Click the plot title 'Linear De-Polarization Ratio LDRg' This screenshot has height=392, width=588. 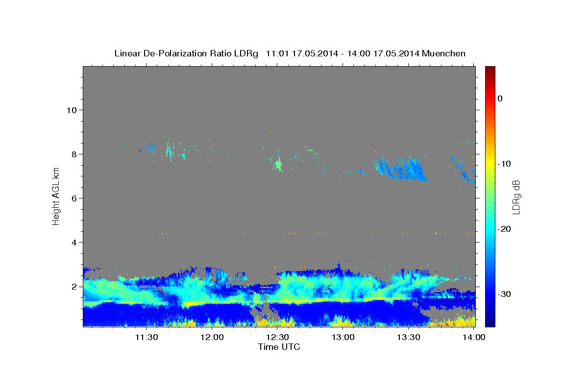186,53
